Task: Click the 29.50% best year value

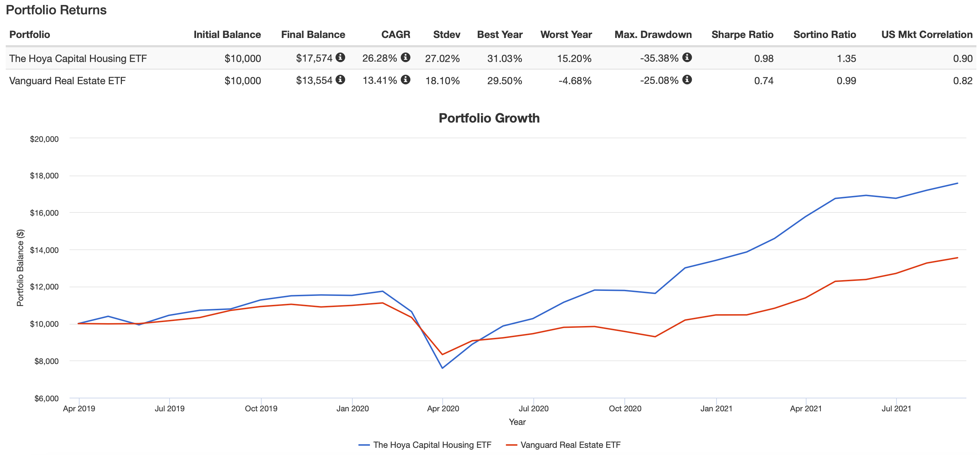Action: (x=504, y=81)
